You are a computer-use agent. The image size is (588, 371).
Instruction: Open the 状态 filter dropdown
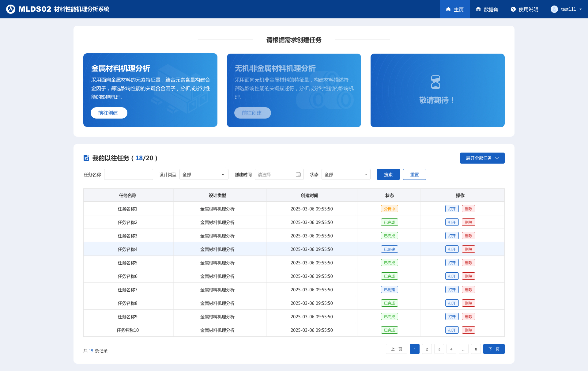[x=346, y=175]
